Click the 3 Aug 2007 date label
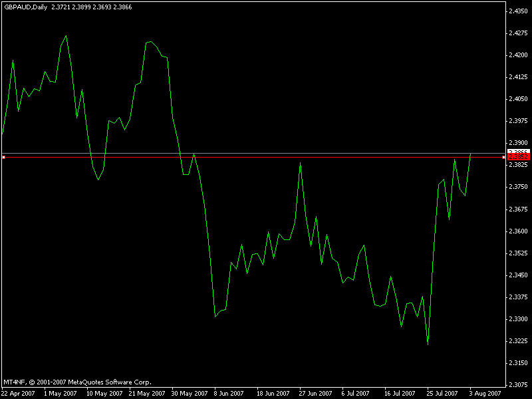Viewport: 532px width, 399px height. click(485, 393)
